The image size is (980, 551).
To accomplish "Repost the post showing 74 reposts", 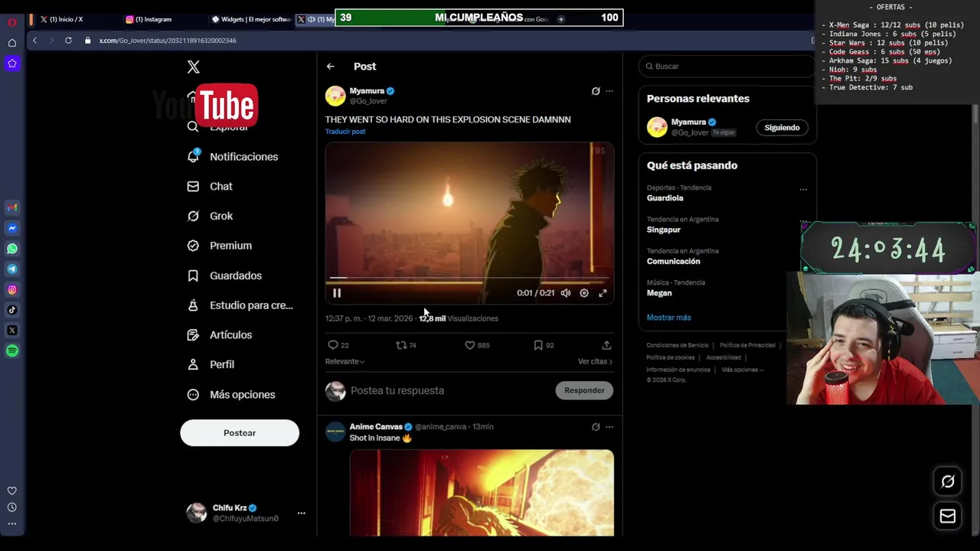I will point(406,345).
